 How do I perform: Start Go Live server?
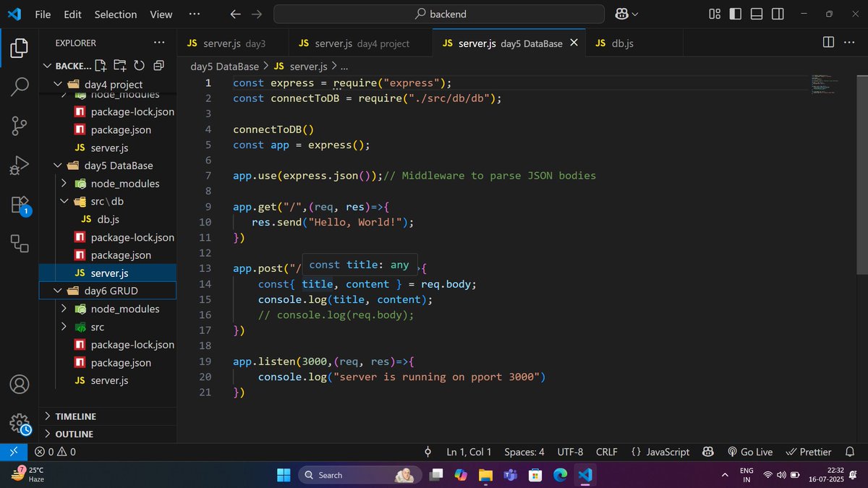coord(750,452)
